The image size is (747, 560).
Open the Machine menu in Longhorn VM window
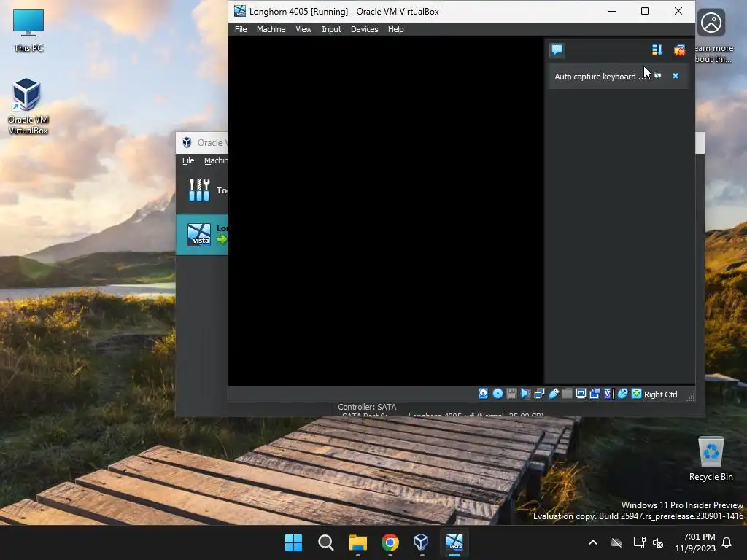(271, 29)
